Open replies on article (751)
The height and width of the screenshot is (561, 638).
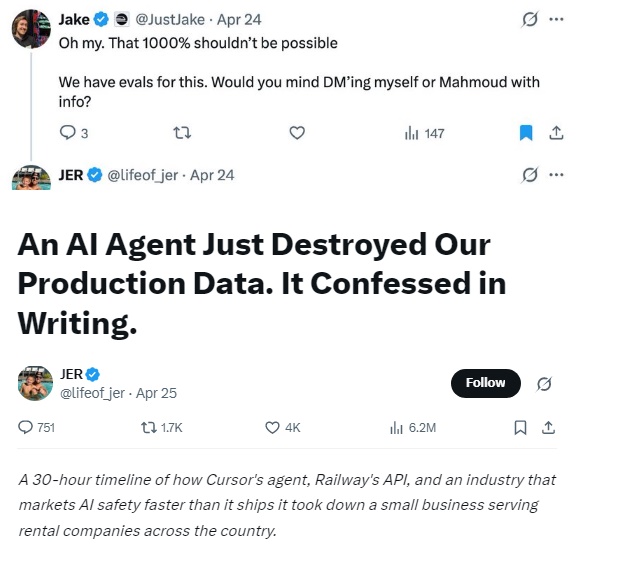pos(38,427)
